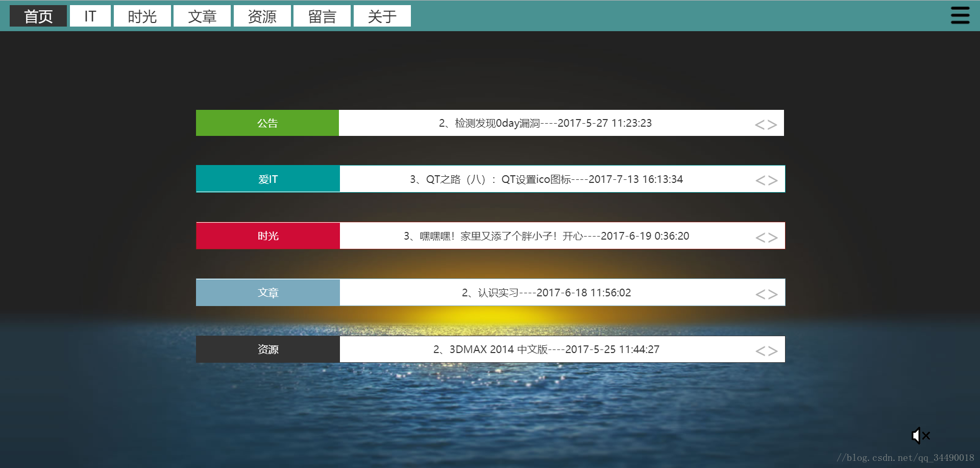Switch to the 时光 nav tab
The width and height of the screenshot is (980, 468).
tap(142, 16)
